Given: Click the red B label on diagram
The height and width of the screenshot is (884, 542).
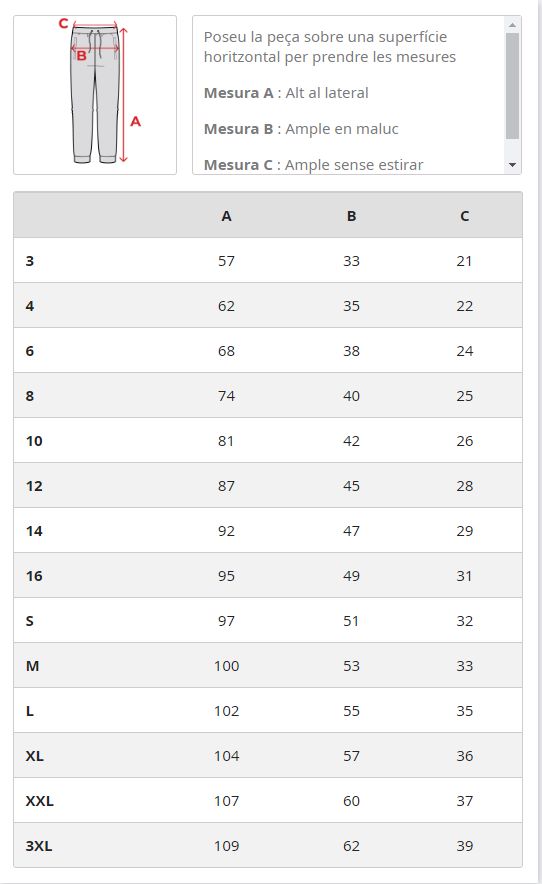Looking at the screenshot, I should (82, 56).
